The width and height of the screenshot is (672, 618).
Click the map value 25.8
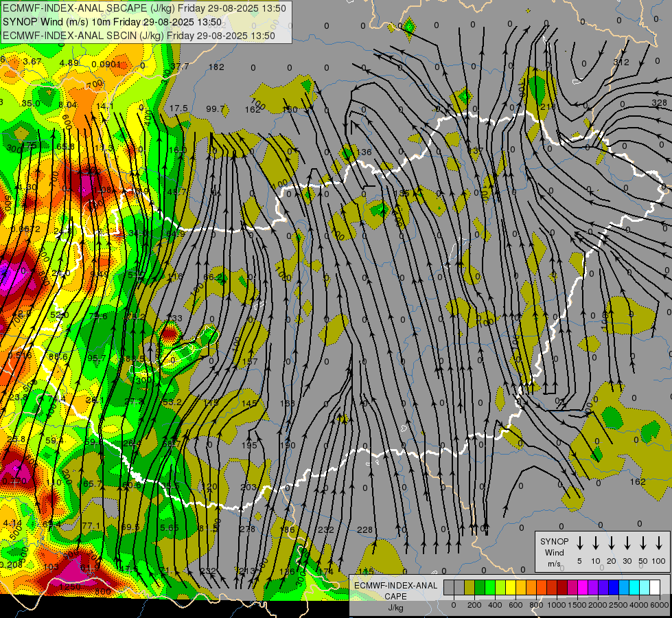click(16, 439)
